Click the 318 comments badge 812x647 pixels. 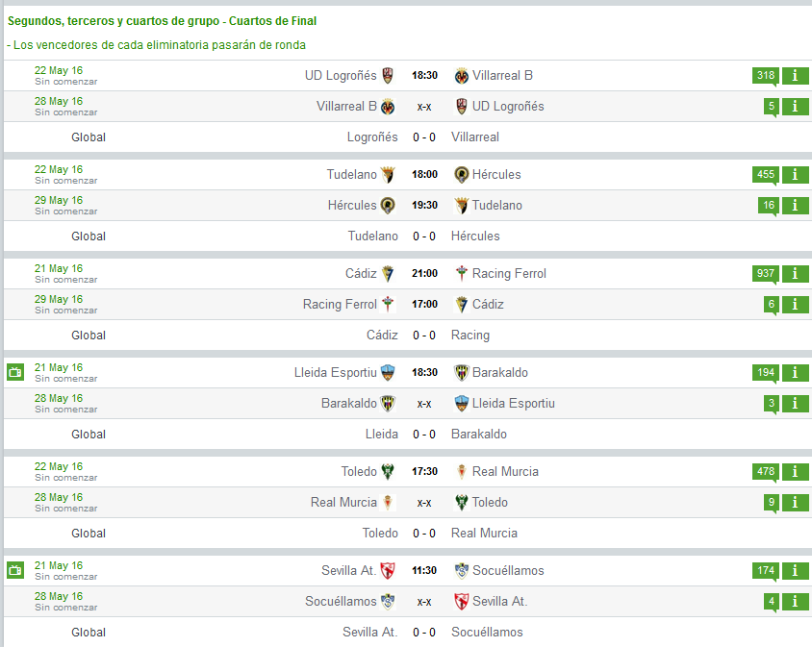point(766,76)
